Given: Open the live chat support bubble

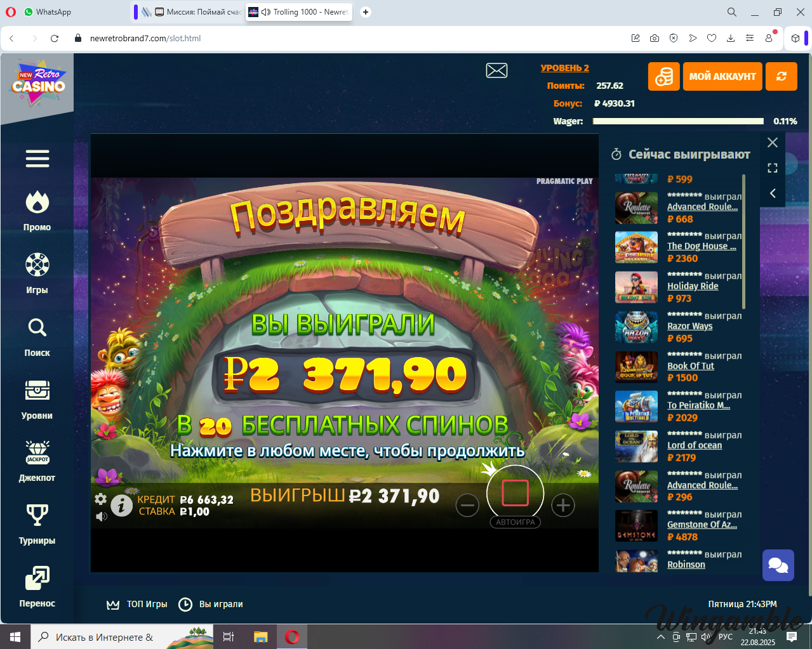Looking at the screenshot, I should pyautogui.click(x=778, y=565).
